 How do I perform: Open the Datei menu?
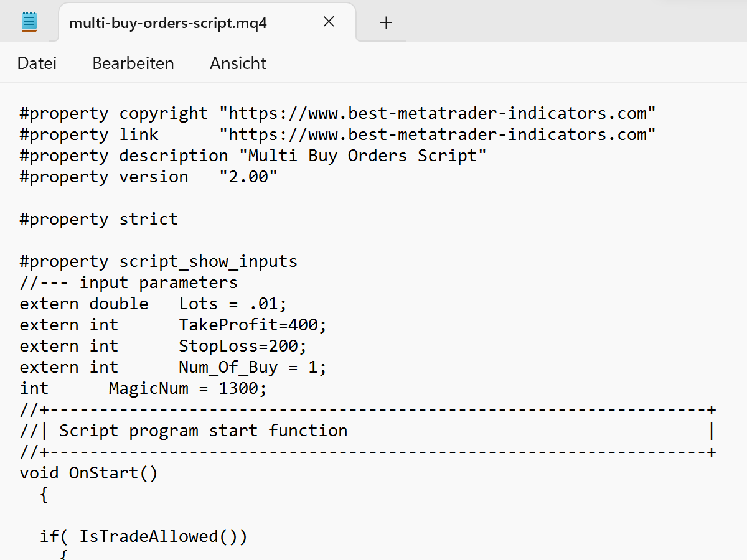tap(37, 63)
